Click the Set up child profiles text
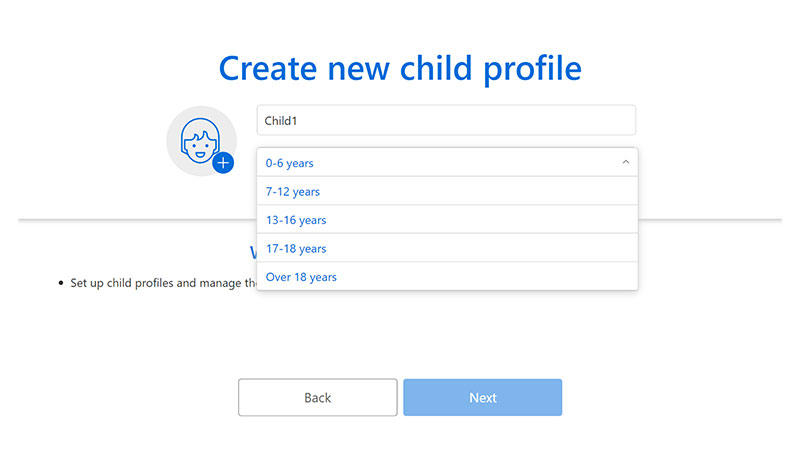 coord(162,283)
